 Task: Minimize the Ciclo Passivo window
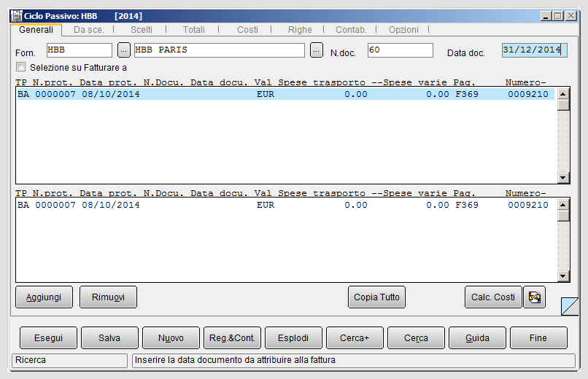pyautogui.click(x=546, y=16)
